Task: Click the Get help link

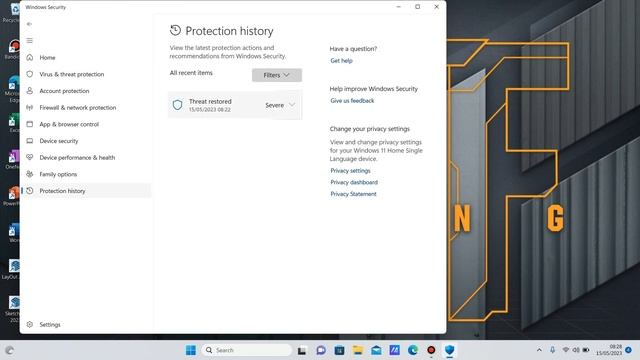Action: pyautogui.click(x=341, y=60)
